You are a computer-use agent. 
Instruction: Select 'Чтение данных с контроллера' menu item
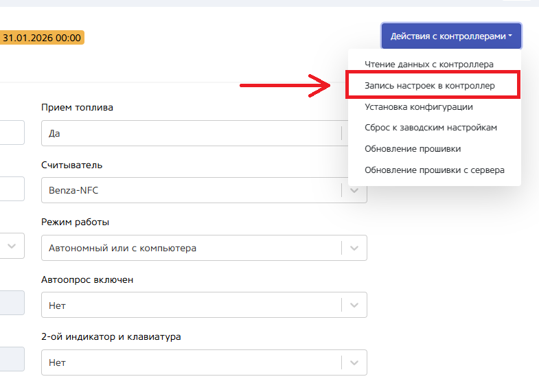(429, 65)
